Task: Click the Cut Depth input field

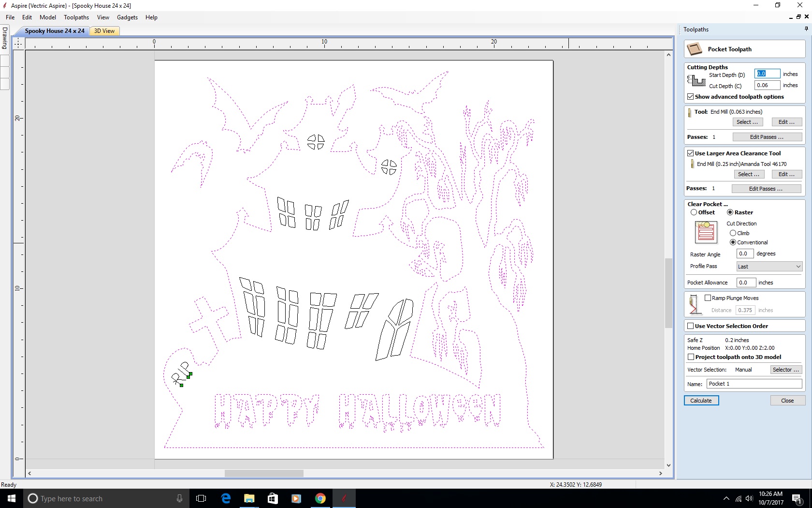Action: [x=767, y=85]
